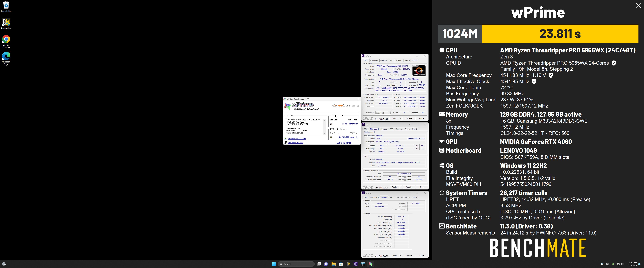Screen dimensions: 644x268
Task: Open the Teams chat taskbar icon
Action: click(326, 264)
